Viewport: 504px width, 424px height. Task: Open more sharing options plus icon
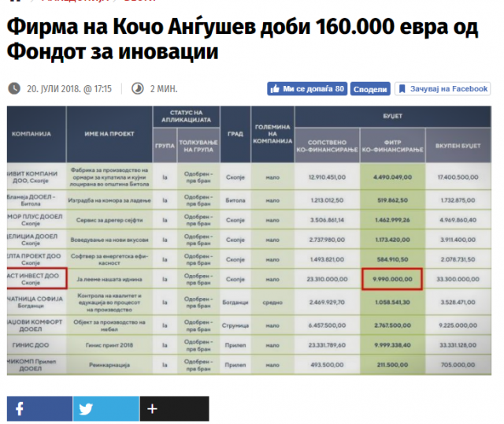point(174,408)
